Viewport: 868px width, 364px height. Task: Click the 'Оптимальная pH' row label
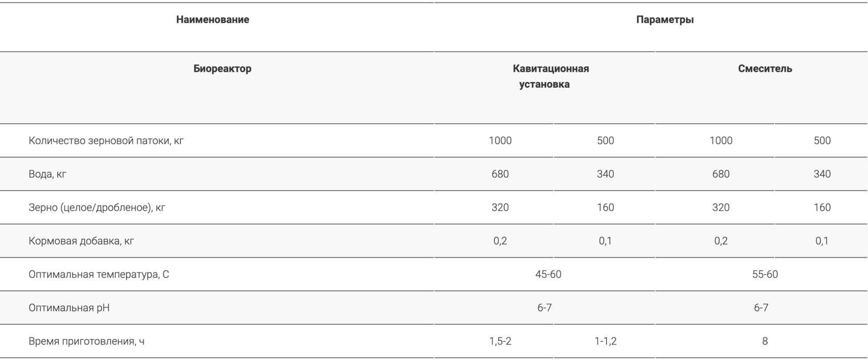pyautogui.click(x=69, y=308)
